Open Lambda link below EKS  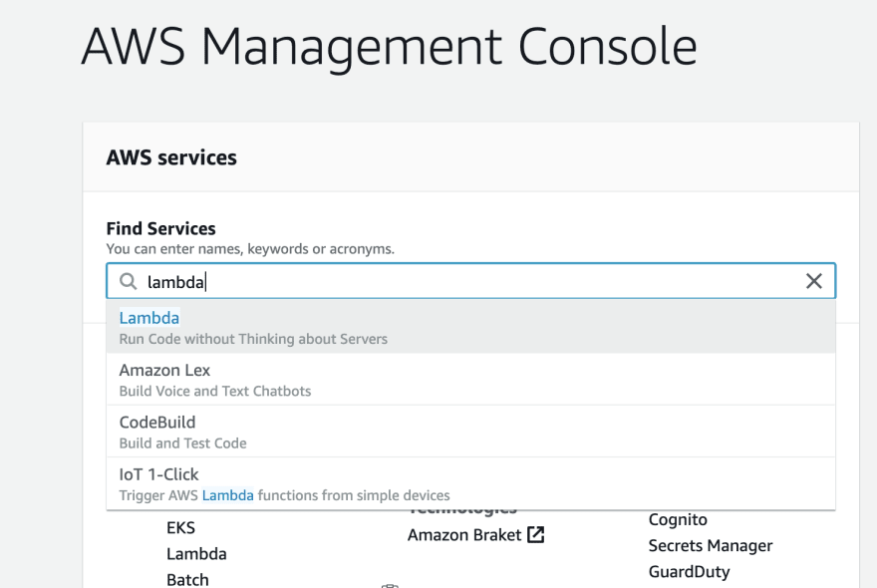[x=196, y=554]
